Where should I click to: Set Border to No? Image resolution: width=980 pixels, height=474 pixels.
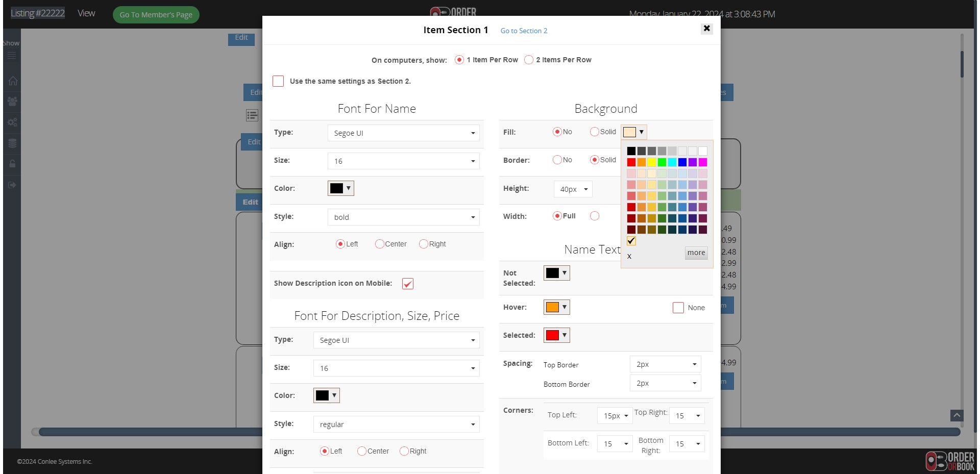[557, 160]
